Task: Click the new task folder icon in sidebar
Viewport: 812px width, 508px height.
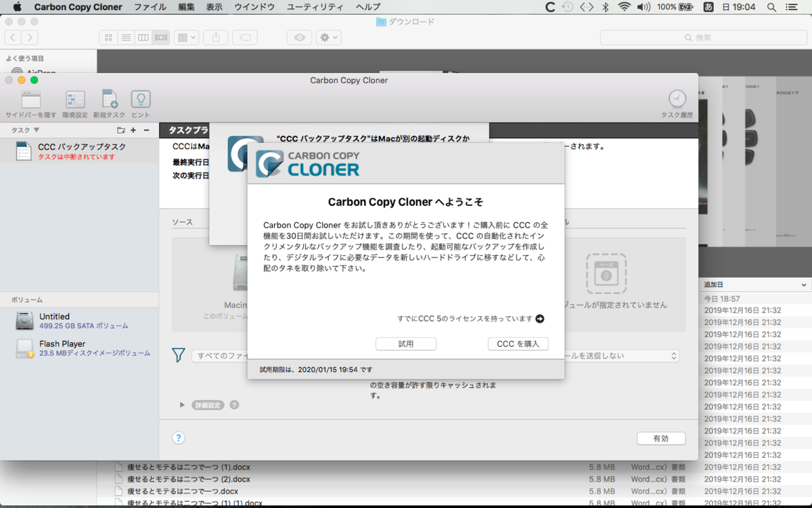Action: tap(121, 130)
